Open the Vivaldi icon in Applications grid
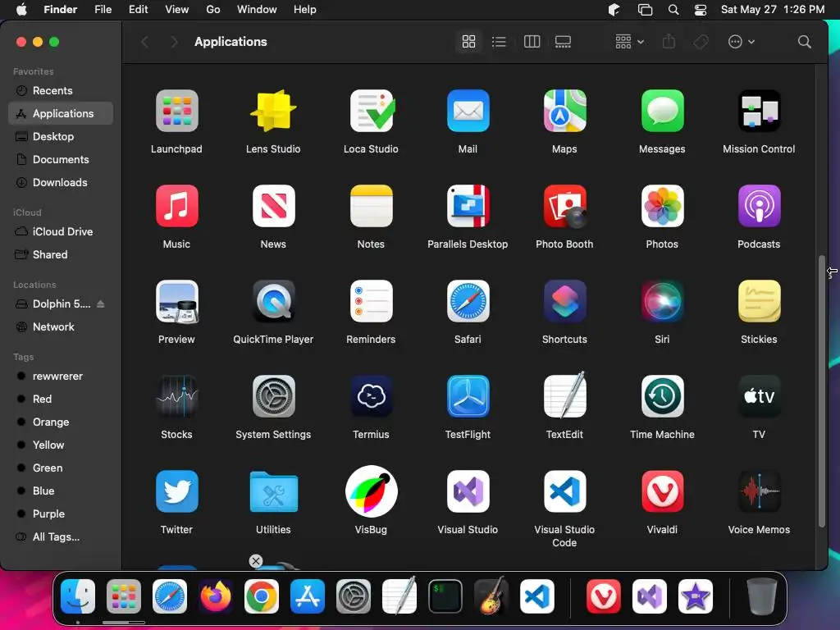The height and width of the screenshot is (630, 840). tap(662, 491)
